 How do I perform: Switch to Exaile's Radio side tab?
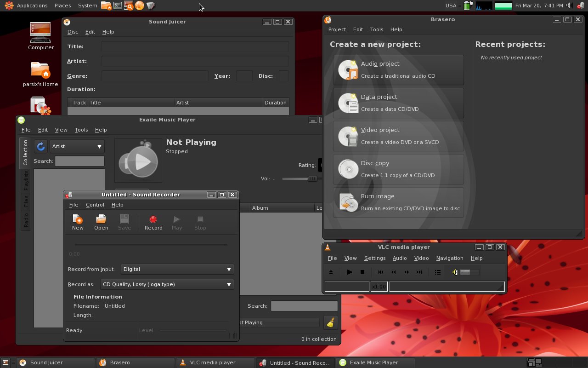[26, 220]
